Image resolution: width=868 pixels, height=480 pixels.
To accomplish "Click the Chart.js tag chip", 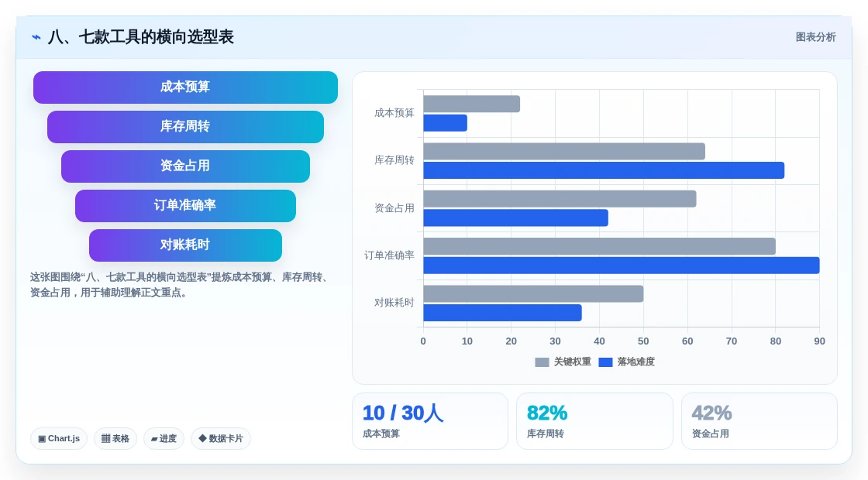I will [x=59, y=438].
